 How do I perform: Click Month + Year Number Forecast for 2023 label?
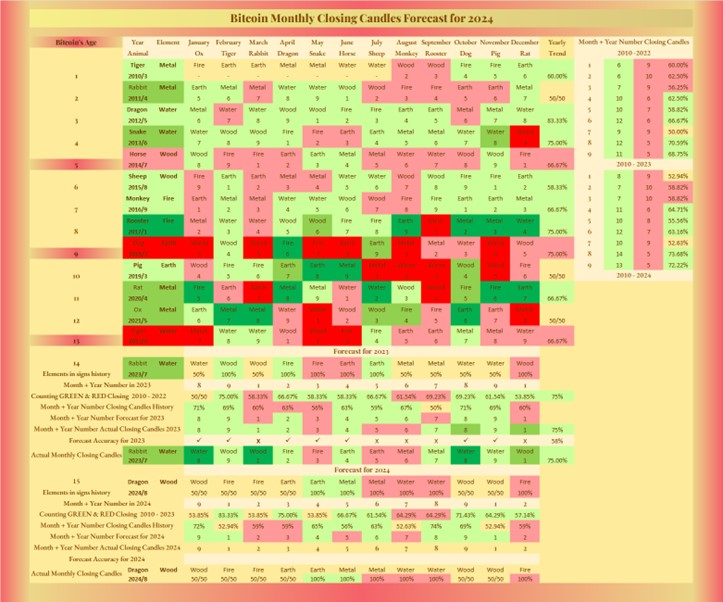point(107,418)
